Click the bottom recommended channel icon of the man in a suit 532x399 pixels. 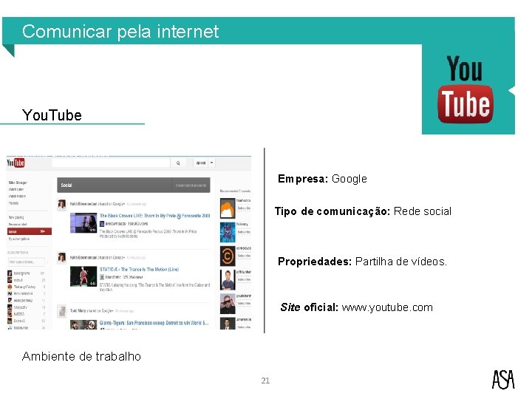tap(228, 324)
